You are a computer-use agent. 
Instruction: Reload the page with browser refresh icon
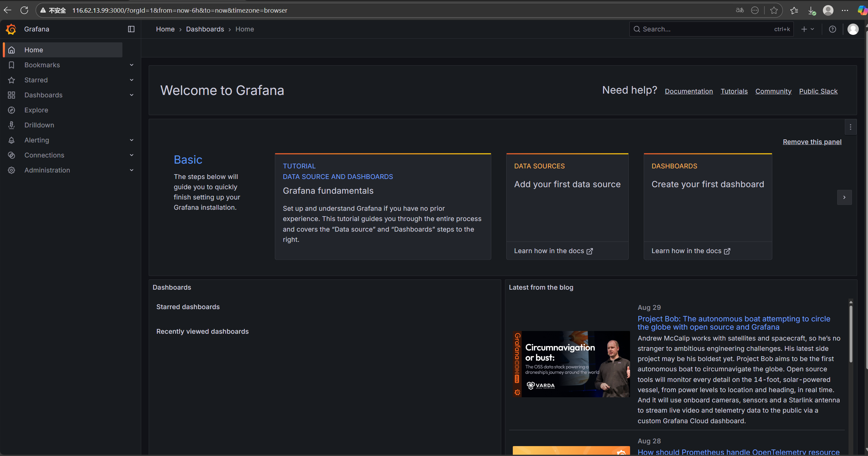24,10
